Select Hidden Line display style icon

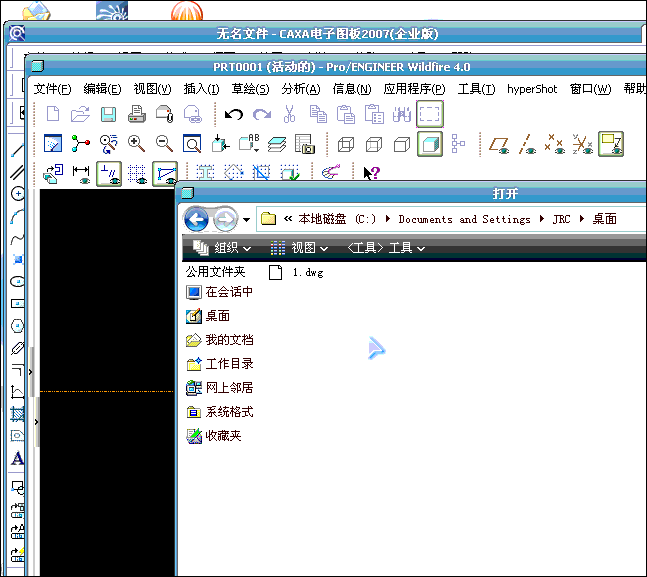(374, 144)
